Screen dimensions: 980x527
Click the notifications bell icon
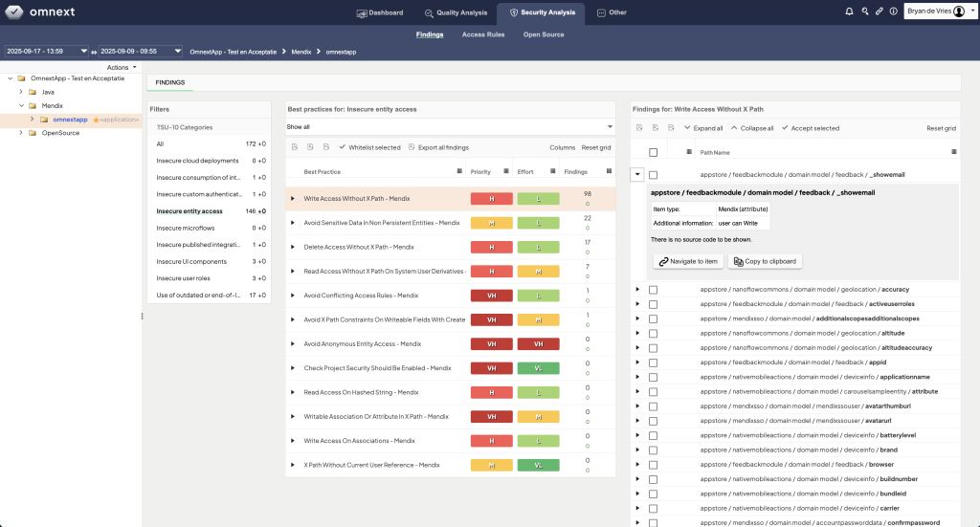coord(850,11)
